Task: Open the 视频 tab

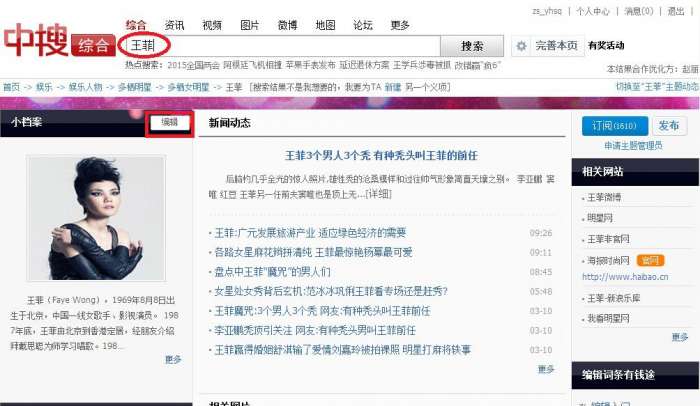Action: click(212, 25)
